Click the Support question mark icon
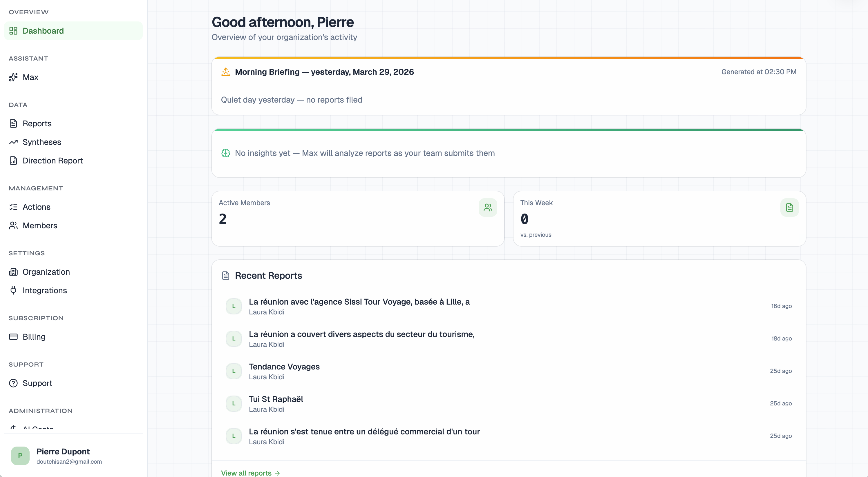 [x=13, y=383]
